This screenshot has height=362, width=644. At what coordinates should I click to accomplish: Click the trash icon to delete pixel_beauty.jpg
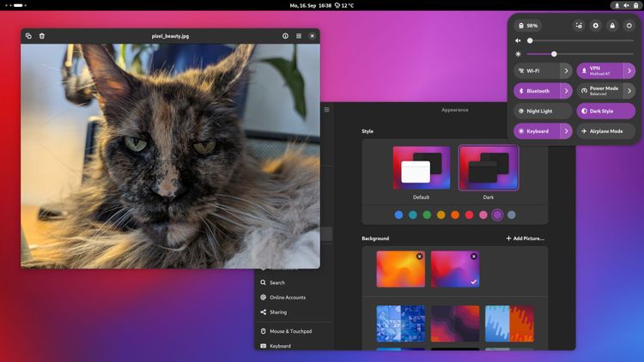[x=42, y=36]
